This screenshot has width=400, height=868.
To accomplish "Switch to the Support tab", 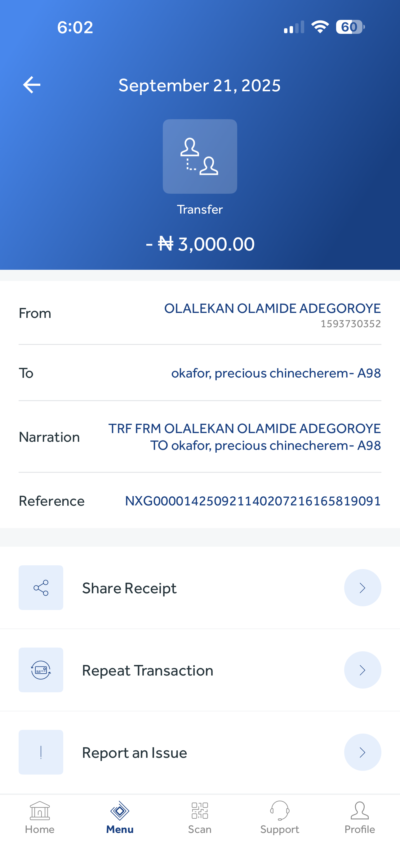I will click(279, 817).
